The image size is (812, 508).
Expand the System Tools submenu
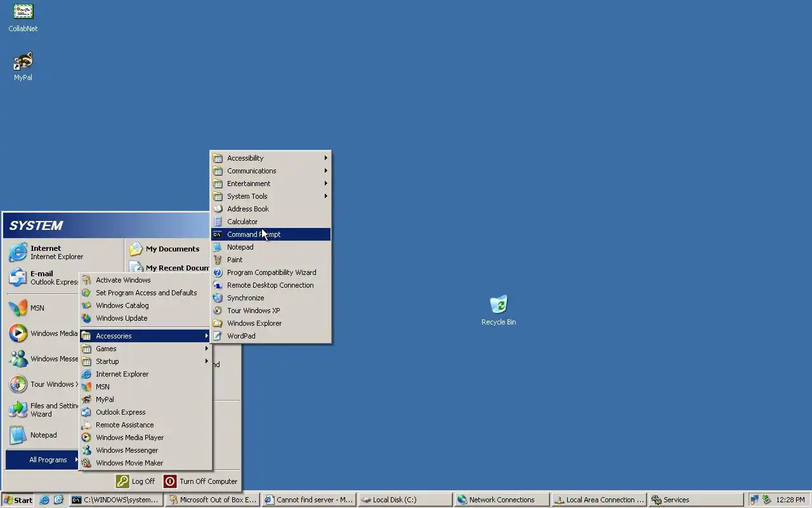tap(271, 196)
